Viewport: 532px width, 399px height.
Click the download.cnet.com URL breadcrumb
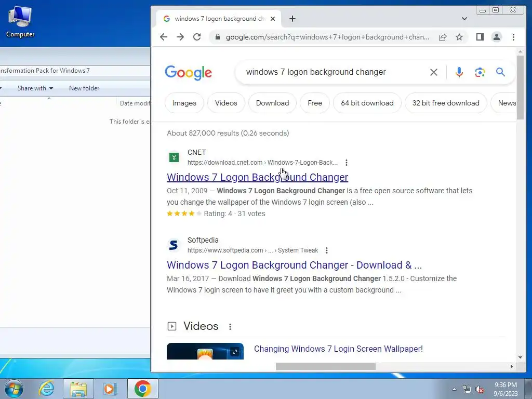(x=262, y=163)
